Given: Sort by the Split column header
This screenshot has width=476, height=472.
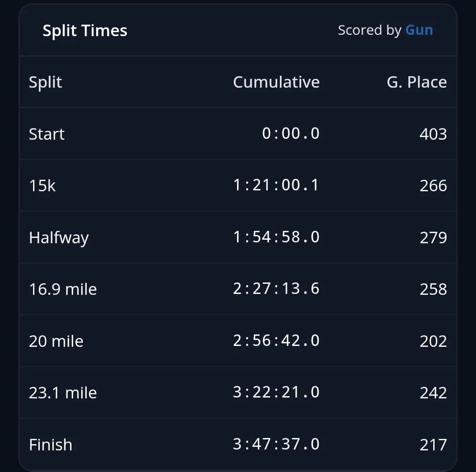Looking at the screenshot, I should [45, 82].
